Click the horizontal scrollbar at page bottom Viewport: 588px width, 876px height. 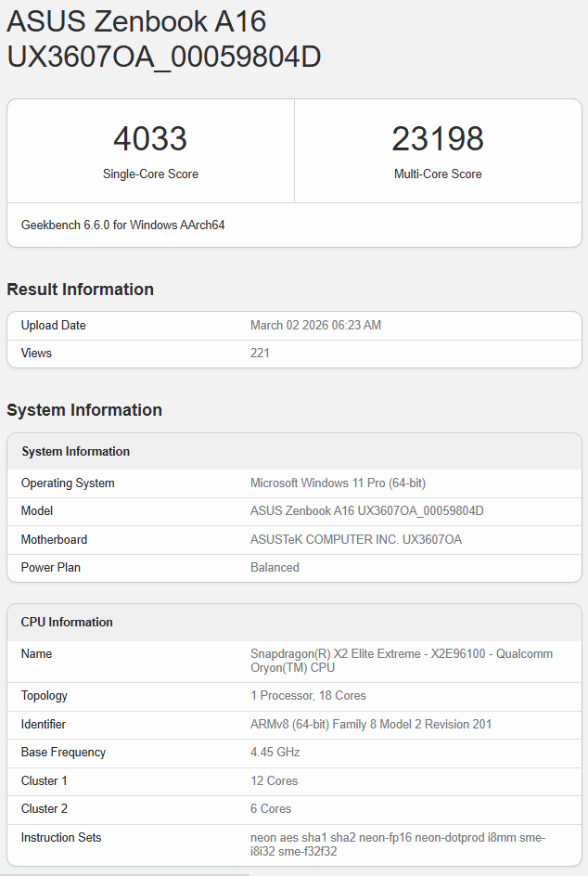point(125,873)
